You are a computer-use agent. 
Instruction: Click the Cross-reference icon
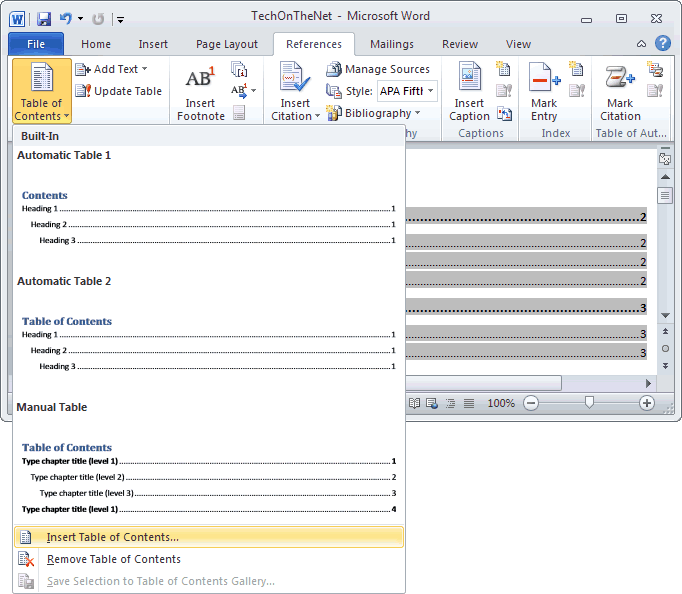(504, 114)
